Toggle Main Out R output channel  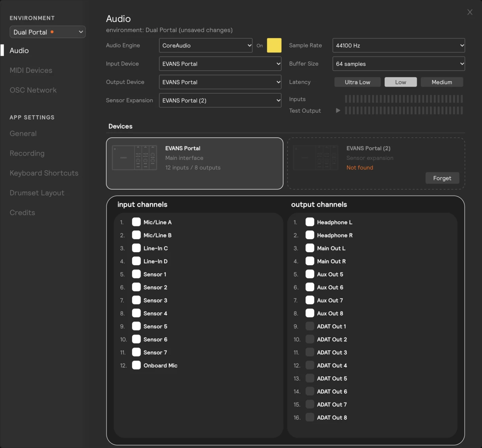310,261
